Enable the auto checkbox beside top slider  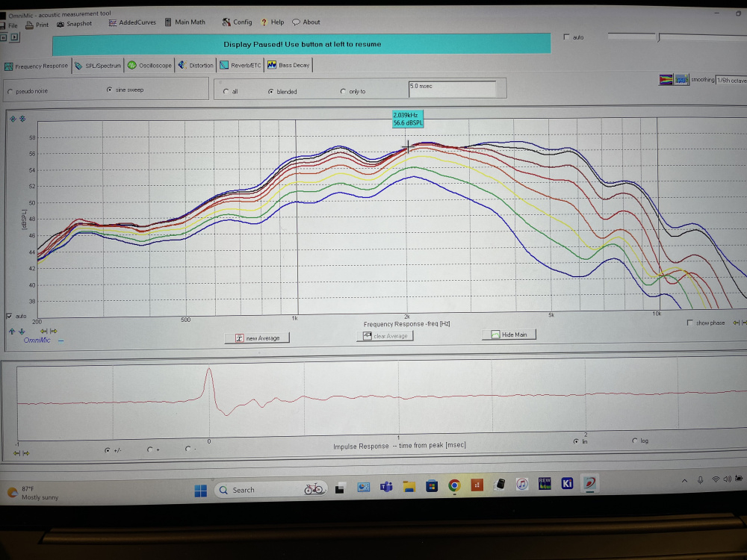pos(566,37)
